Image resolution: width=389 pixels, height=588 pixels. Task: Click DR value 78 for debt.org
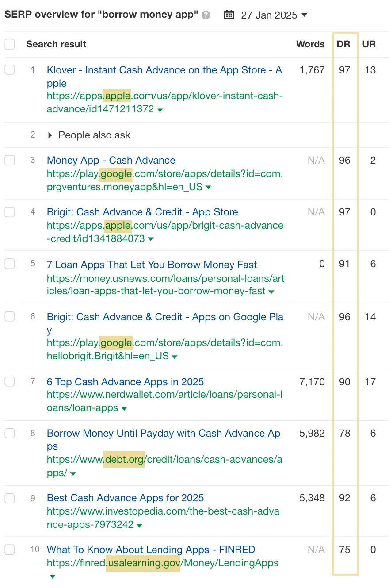click(344, 434)
